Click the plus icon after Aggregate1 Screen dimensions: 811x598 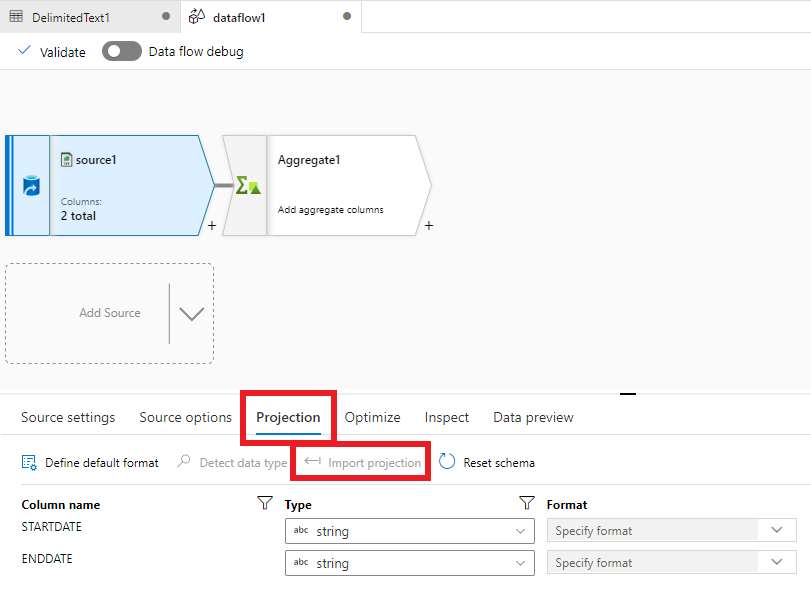(429, 226)
